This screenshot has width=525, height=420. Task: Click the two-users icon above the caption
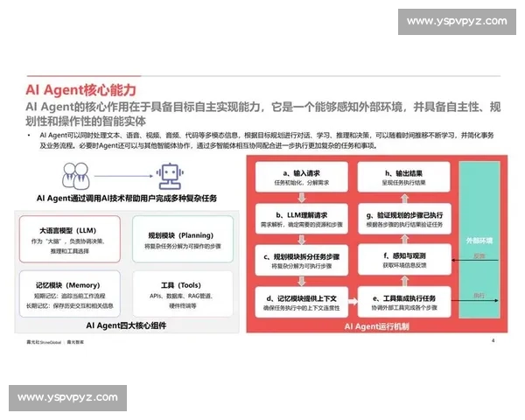click(76, 176)
